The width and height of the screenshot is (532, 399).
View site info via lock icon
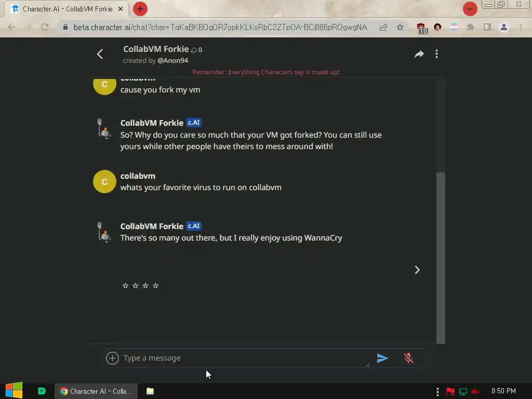click(x=65, y=27)
